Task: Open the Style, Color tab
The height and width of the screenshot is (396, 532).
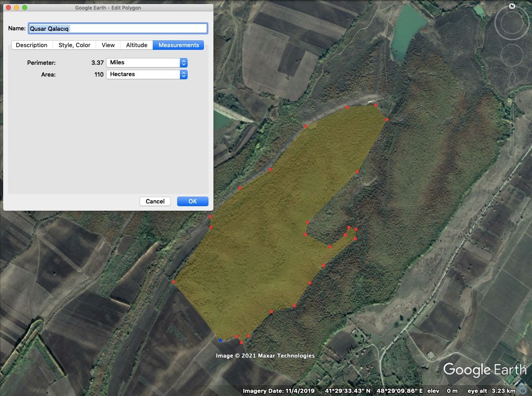Action: tap(74, 45)
